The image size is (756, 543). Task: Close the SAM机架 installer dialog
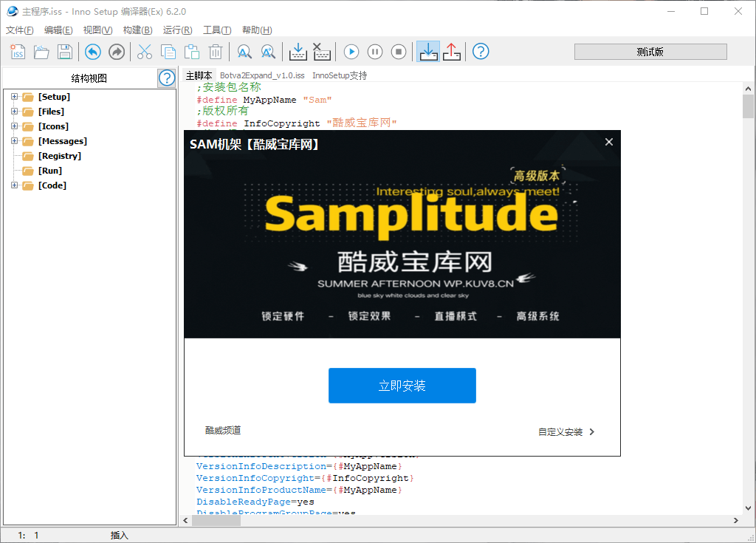tap(609, 142)
